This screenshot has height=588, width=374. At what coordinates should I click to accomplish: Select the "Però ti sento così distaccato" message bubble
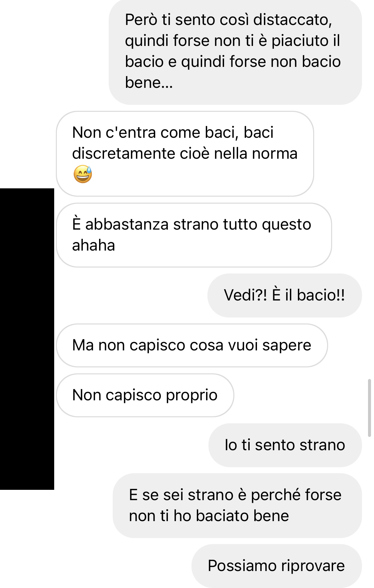(235, 51)
